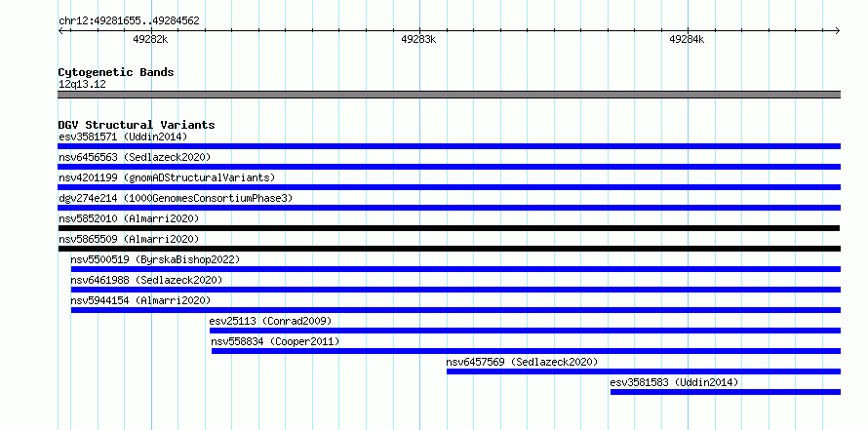Click the dgv274e214 1000GenomesConsortiumPhase3 bar
This screenshot has height=430, width=868.
click(449, 208)
